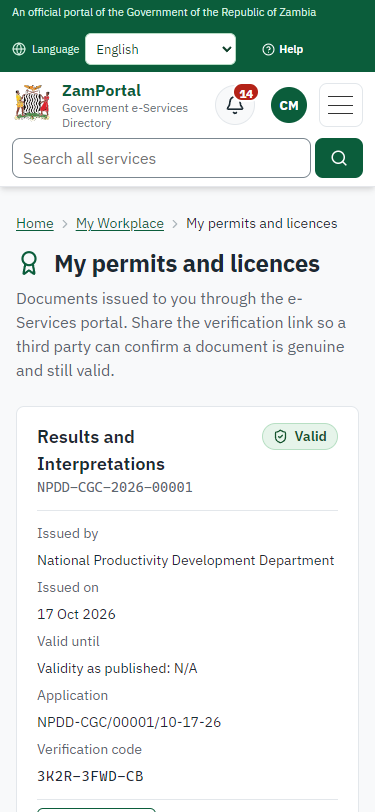The image size is (375, 812).
Task: Click application reference NPDD-CGC/00001/10-17-26
Action: point(129,722)
